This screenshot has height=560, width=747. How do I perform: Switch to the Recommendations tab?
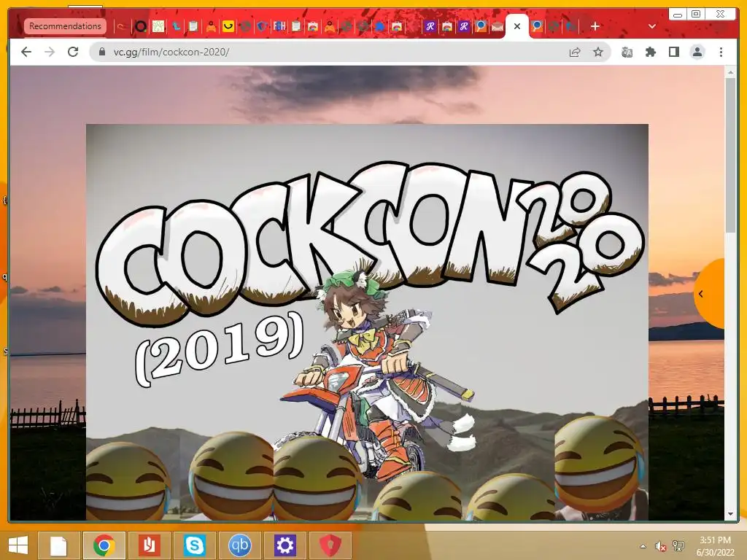[65, 26]
